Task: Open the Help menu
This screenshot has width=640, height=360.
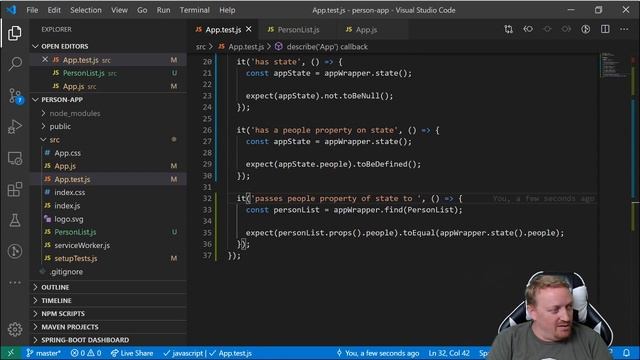Action: pyautogui.click(x=227, y=10)
